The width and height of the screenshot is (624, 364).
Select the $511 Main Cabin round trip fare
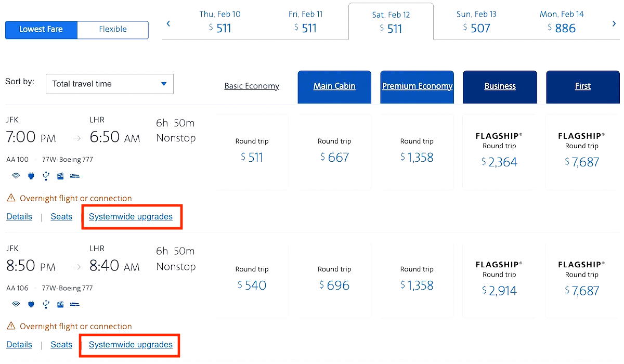[x=252, y=151]
